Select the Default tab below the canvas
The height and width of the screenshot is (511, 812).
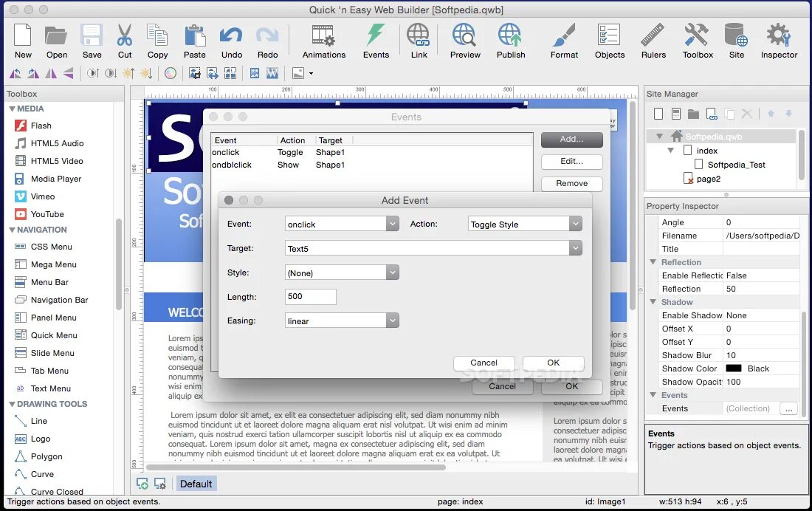tap(196, 484)
